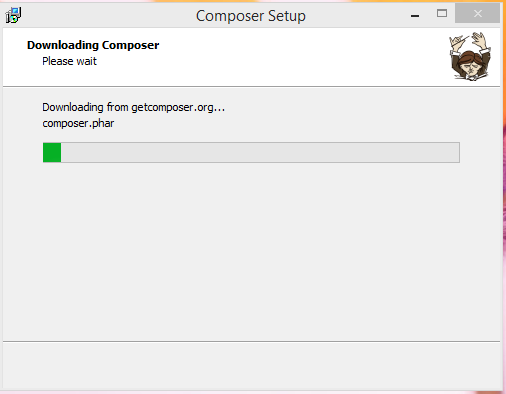Click the empty title bar area left of the title
The image size is (506, 394).
[107, 15]
